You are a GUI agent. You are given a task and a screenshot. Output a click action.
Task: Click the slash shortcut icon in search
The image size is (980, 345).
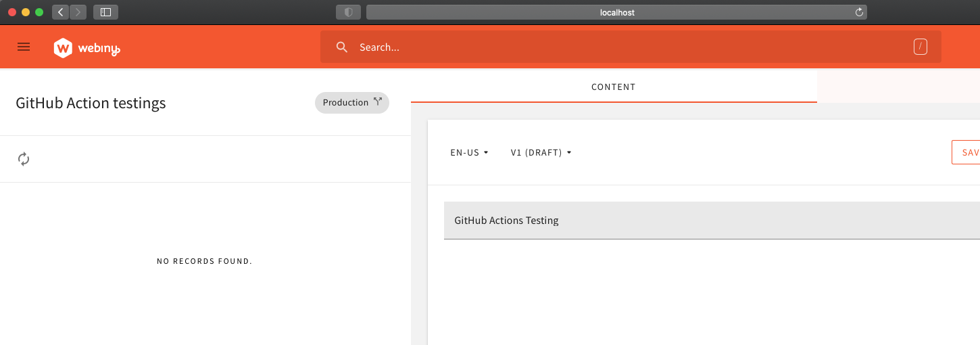point(920,47)
